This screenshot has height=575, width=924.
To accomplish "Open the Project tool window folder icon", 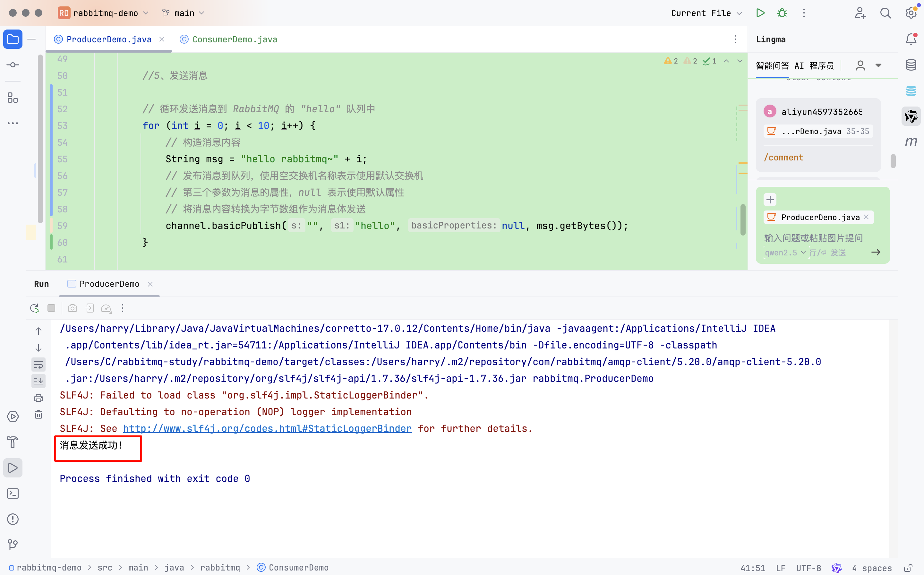I will point(13,39).
